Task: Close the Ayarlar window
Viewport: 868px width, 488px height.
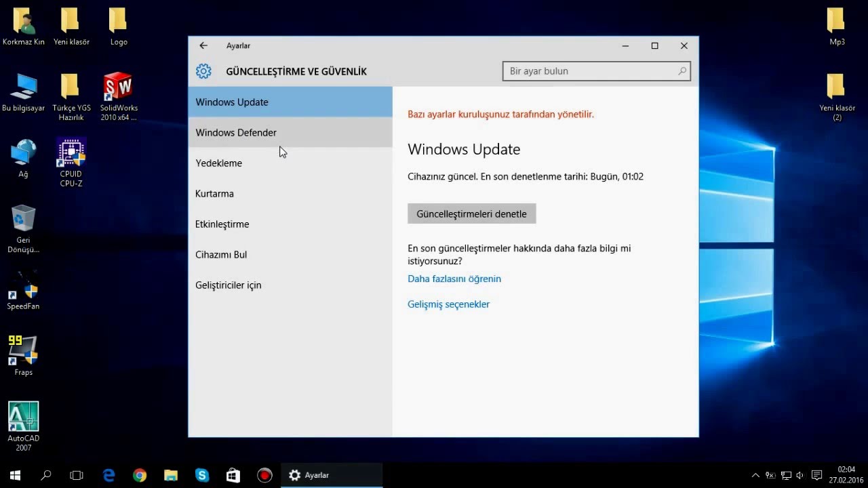Action: [x=684, y=45]
